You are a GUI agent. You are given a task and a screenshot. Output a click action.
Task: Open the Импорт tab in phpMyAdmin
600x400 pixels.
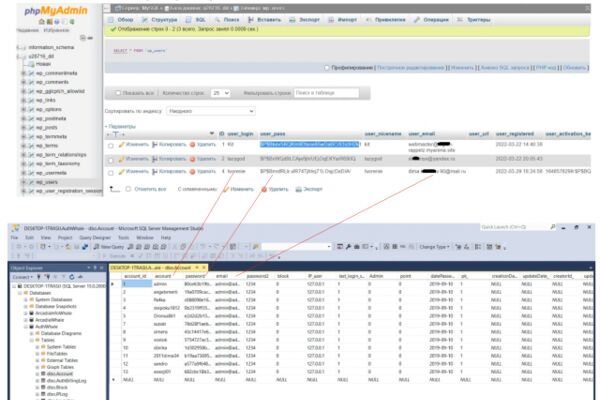point(343,20)
